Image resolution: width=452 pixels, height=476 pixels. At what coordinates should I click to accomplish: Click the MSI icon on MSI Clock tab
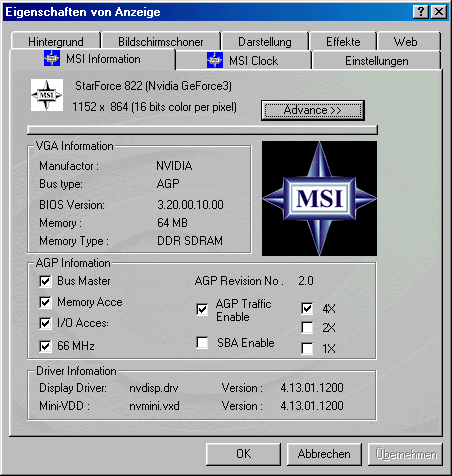point(215,60)
